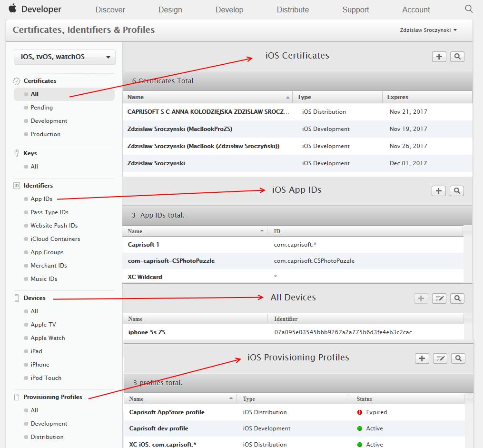Open the XC Wildcard App ID row
This screenshot has height=448, width=483.
click(x=293, y=277)
